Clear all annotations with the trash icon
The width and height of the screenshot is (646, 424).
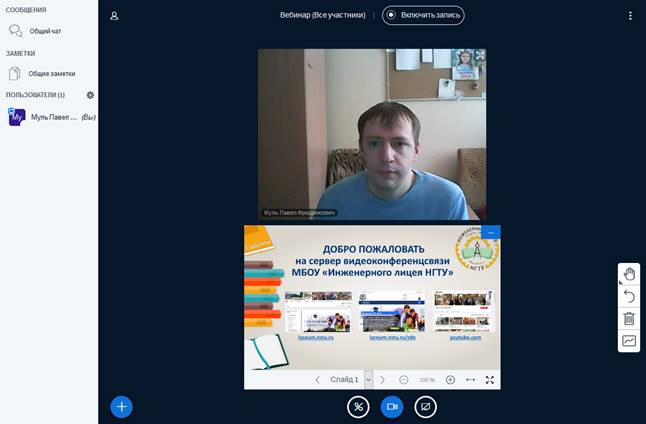629,319
